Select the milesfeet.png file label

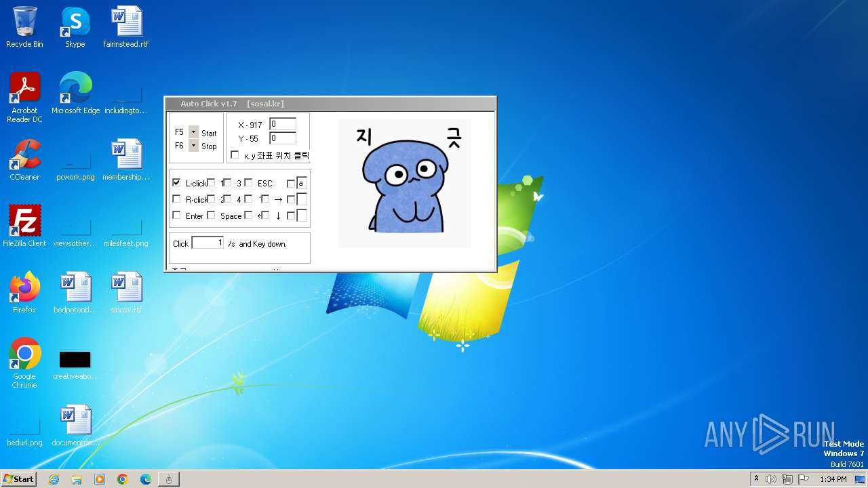[126, 243]
